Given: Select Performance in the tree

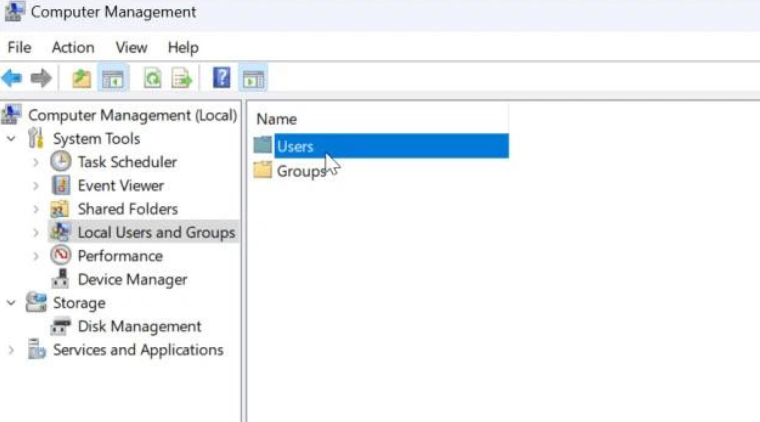Looking at the screenshot, I should tap(120, 256).
